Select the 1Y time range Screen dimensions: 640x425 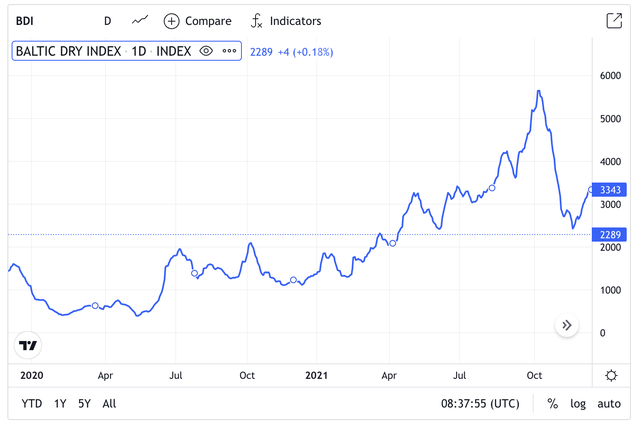pyautogui.click(x=61, y=404)
